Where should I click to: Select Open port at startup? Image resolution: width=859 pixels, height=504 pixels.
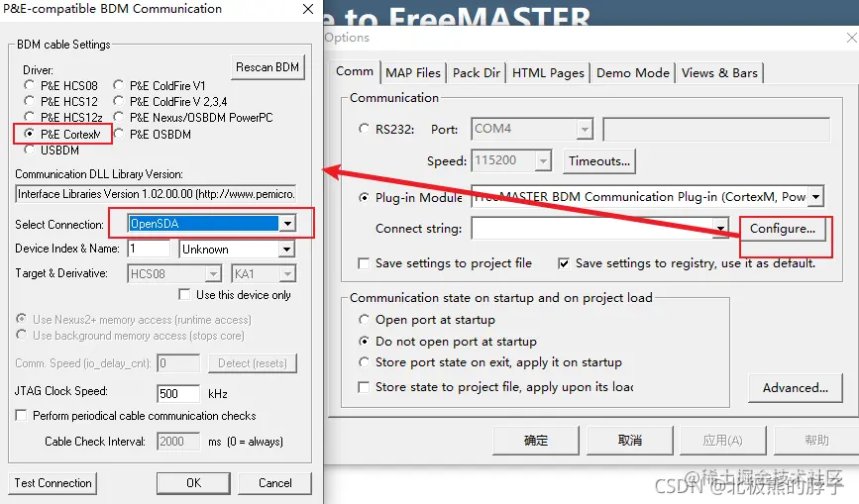[x=364, y=319]
